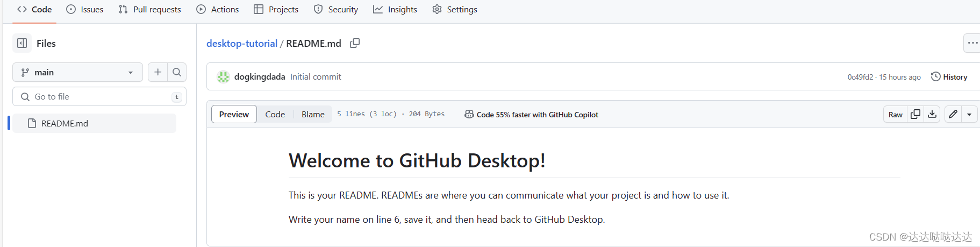This screenshot has height=247, width=980.
Task: Click the '15 hours ago' timestamp
Action: 900,77
